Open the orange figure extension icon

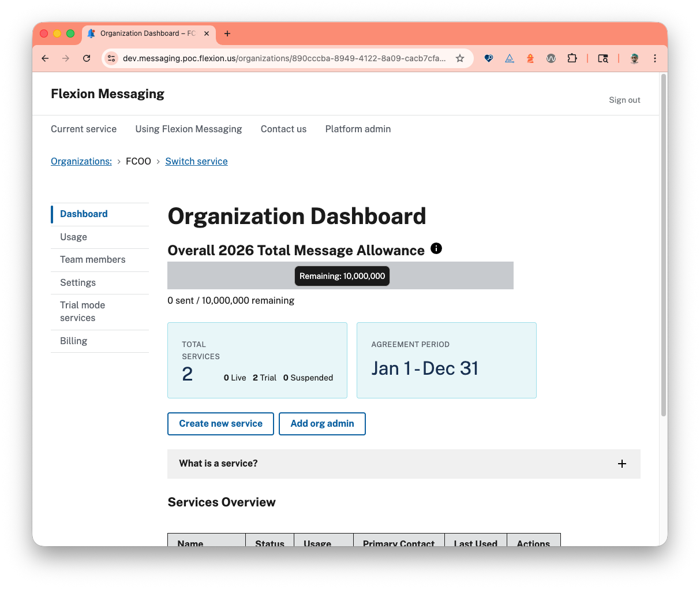(530, 58)
